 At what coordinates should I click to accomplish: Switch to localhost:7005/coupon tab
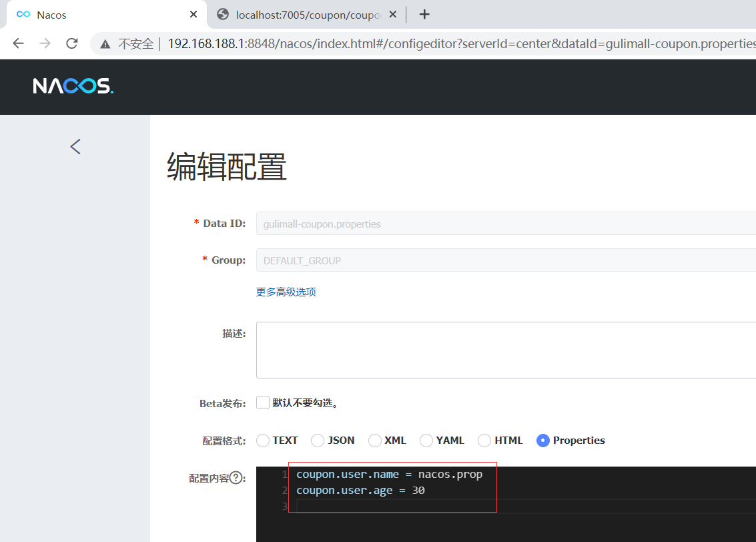[x=308, y=15]
